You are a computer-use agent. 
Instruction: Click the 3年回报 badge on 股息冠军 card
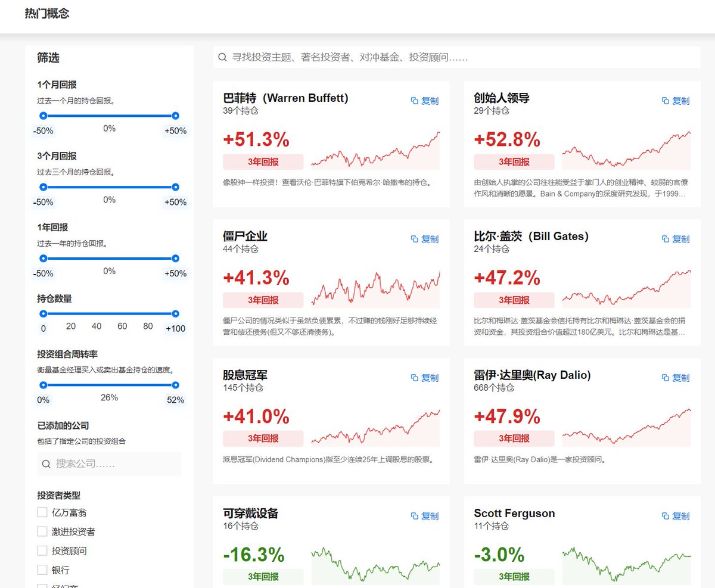click(x=263, y=438)
